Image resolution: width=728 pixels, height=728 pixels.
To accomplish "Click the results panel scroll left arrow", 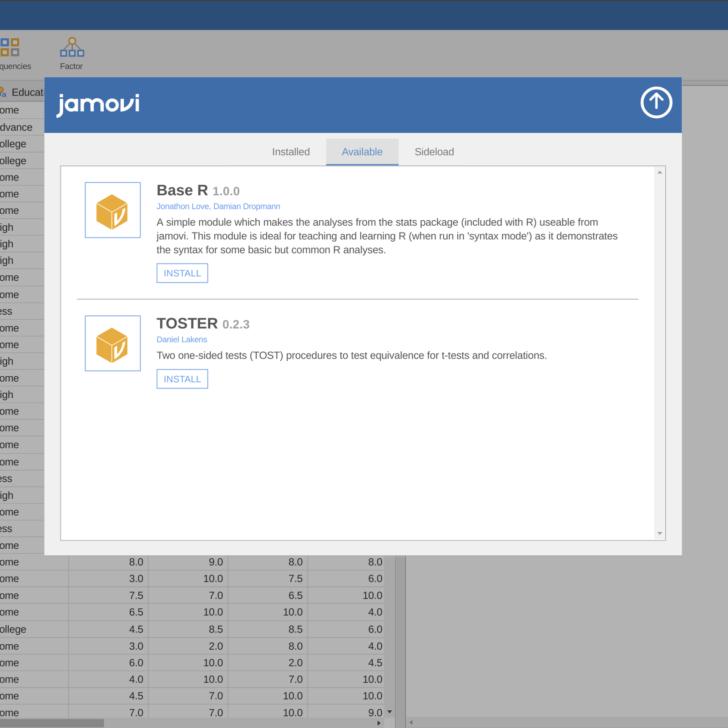I will coord(411,722).
